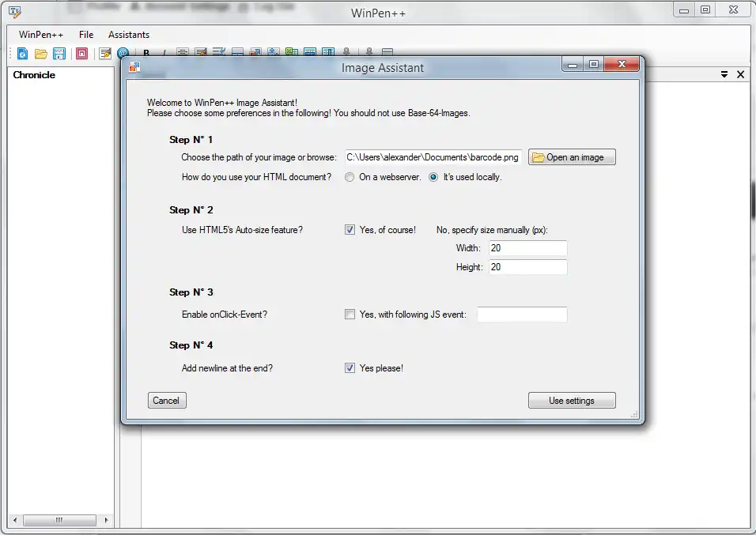
Task: Uncheck the 'Yes, of course!' auto-size checkbox
Action: tap(350, 230)
